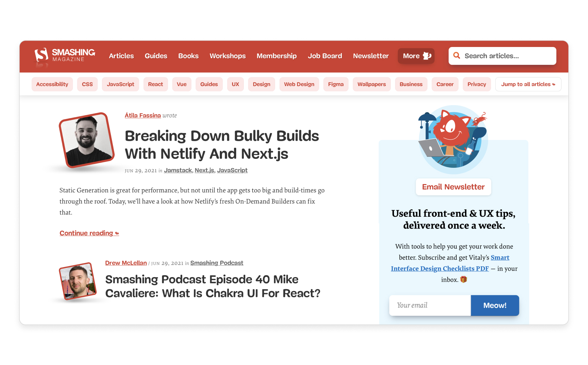Click Drew McLellan's author photo
The image size is (588, 365).
click(78, 281)
